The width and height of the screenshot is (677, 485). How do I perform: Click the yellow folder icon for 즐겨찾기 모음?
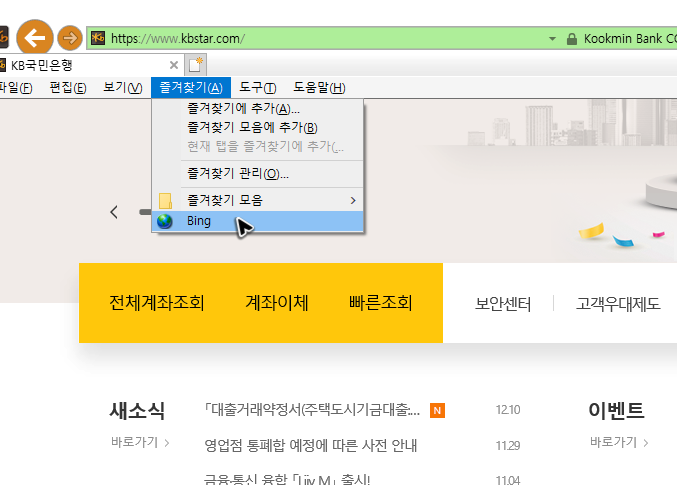pyautogui.click(x=165, y=200)
